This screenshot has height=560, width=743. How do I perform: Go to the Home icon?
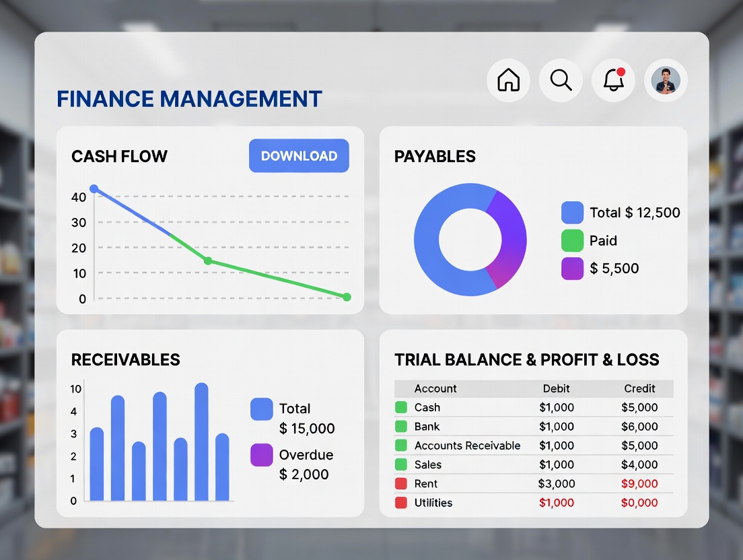508,81
